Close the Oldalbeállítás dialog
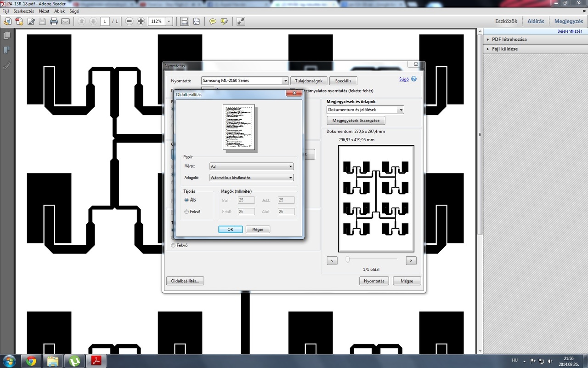Screen dimensions: 588x368 coord(294,93)
